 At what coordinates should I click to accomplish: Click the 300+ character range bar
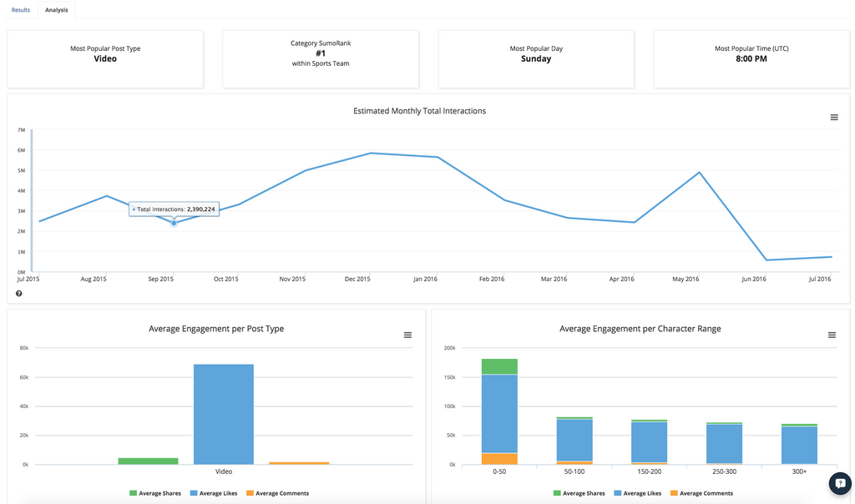pos(799,445)
